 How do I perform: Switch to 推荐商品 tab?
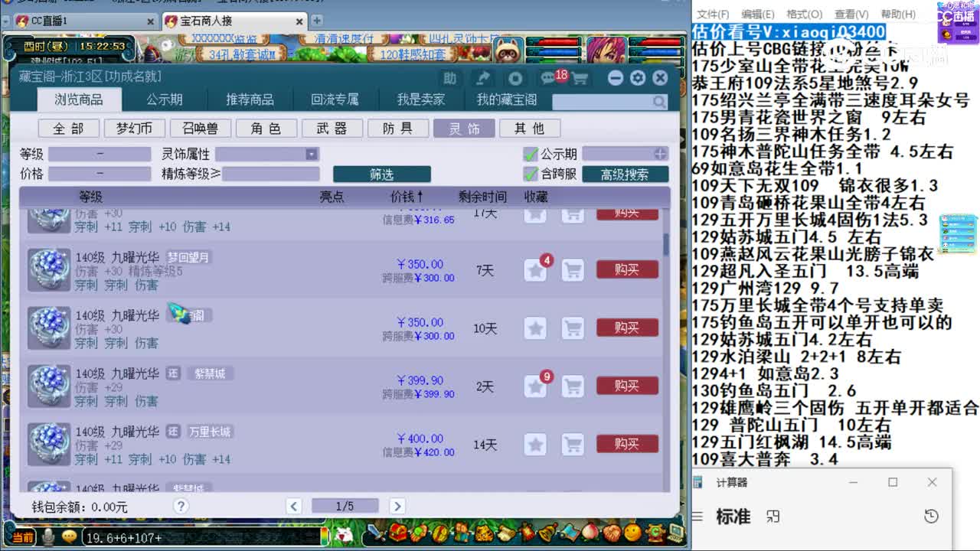tap(250, 100)
